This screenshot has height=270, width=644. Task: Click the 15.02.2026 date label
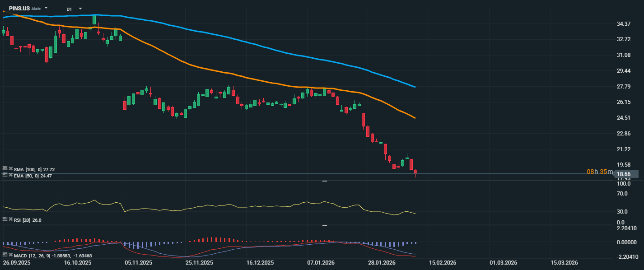point(443,262)
